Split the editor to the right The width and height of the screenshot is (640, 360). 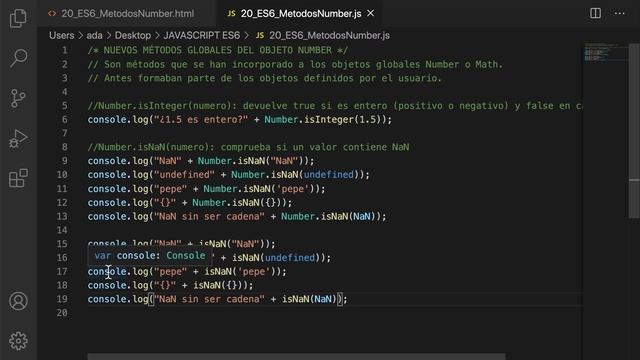[x=596, y=13]
